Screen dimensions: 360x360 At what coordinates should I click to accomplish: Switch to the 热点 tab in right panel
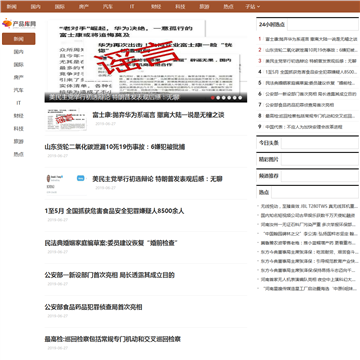(264, 192)
